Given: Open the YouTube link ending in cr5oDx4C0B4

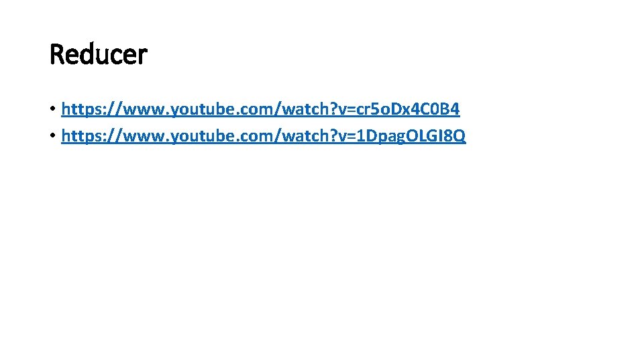Looking at the screenshot, I should (260, 109).
